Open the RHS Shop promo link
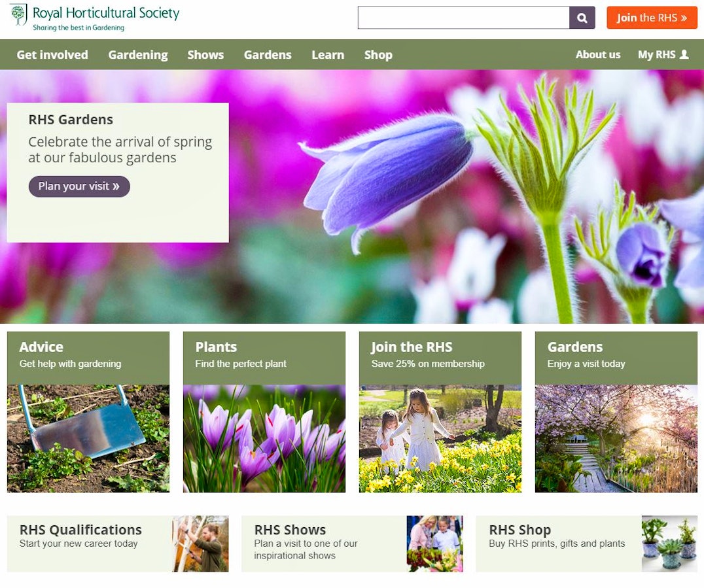704x588 pixels. [520, 530]
